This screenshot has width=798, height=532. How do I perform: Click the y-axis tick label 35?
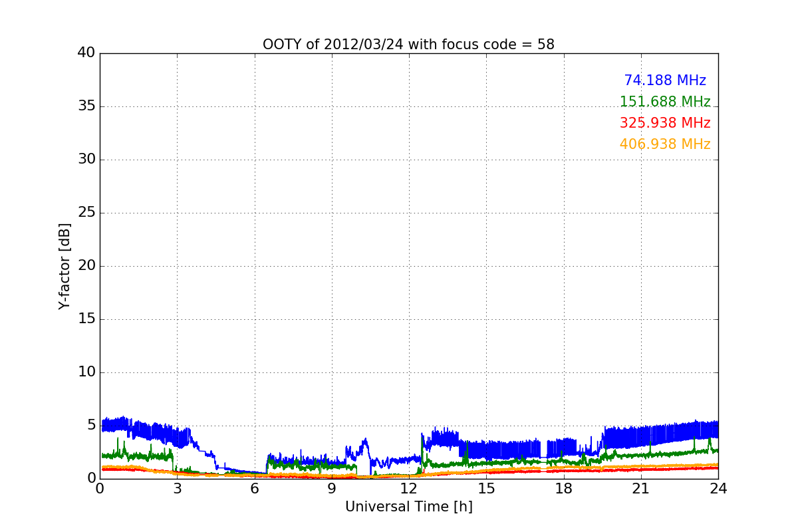coord(86,106)
